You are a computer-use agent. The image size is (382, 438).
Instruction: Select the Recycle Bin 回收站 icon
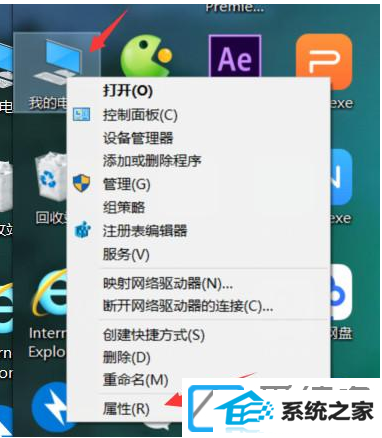pos(51,177)
